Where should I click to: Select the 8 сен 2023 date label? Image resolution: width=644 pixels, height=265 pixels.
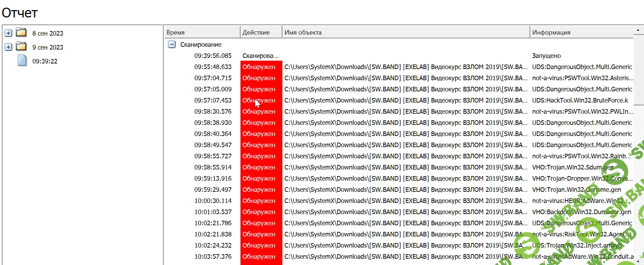(x=48, y=33)
